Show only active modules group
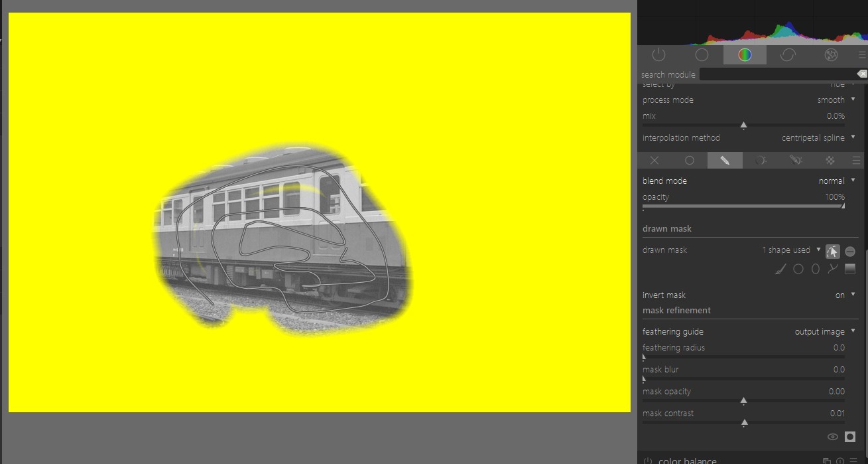868x464 pixels. [x=658, y=55]
